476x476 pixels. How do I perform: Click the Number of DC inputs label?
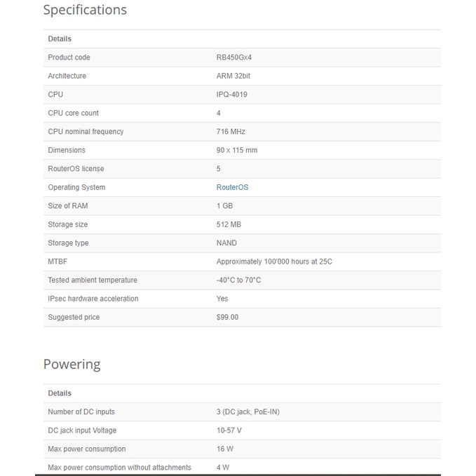pyautogui.click(x=81, y=412)
